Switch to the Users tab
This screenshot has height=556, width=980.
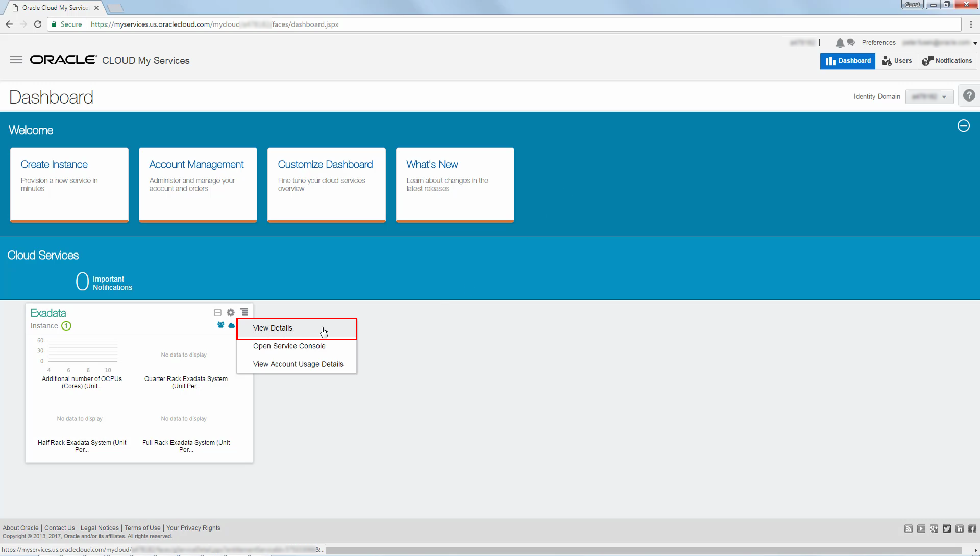click(x=897, y=61)
